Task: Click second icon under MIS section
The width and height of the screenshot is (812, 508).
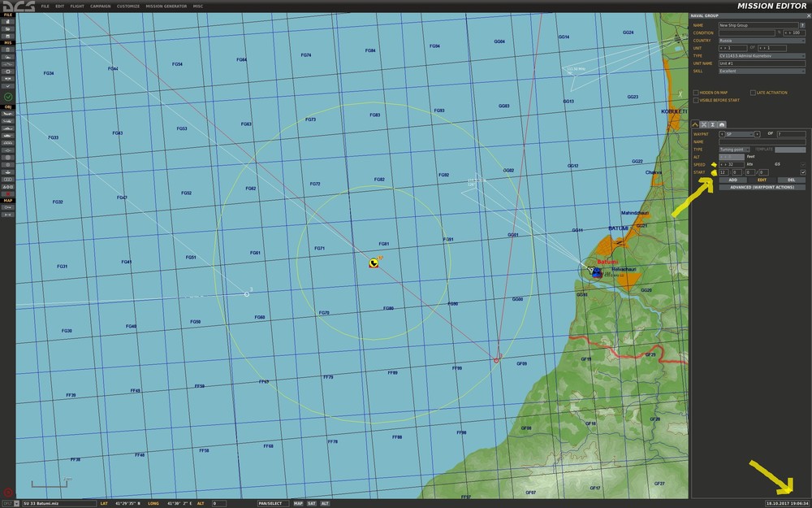Action: [x=8, y=57]
